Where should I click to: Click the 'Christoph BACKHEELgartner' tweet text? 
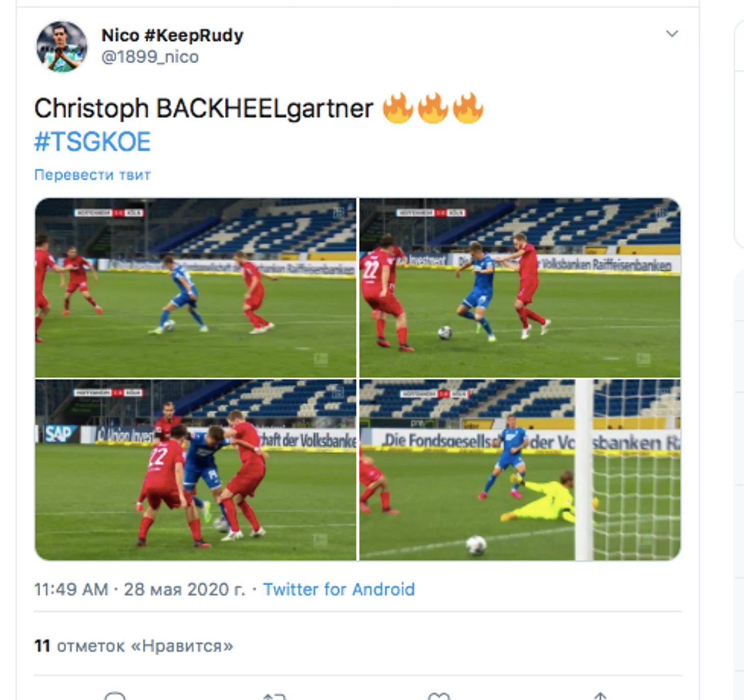(204, 109)
